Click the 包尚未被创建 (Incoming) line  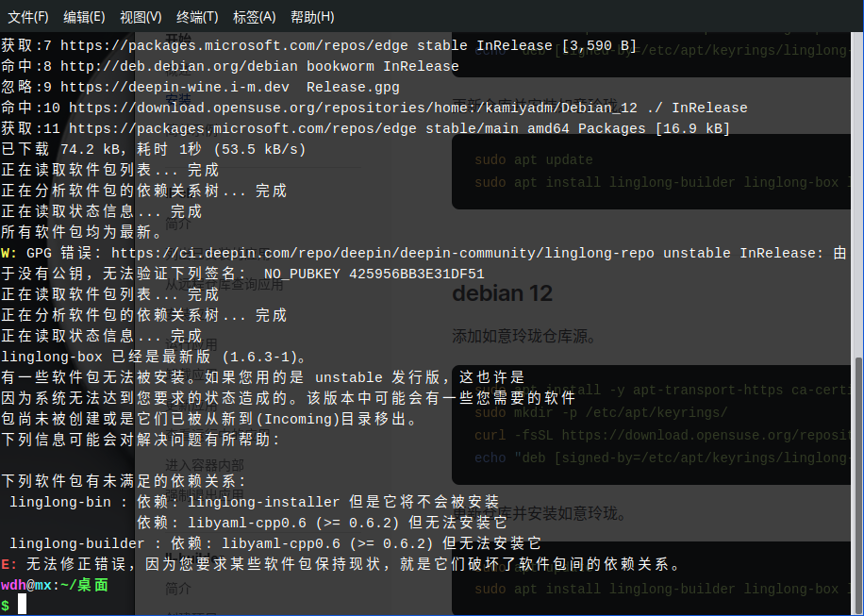coord(210,419)
